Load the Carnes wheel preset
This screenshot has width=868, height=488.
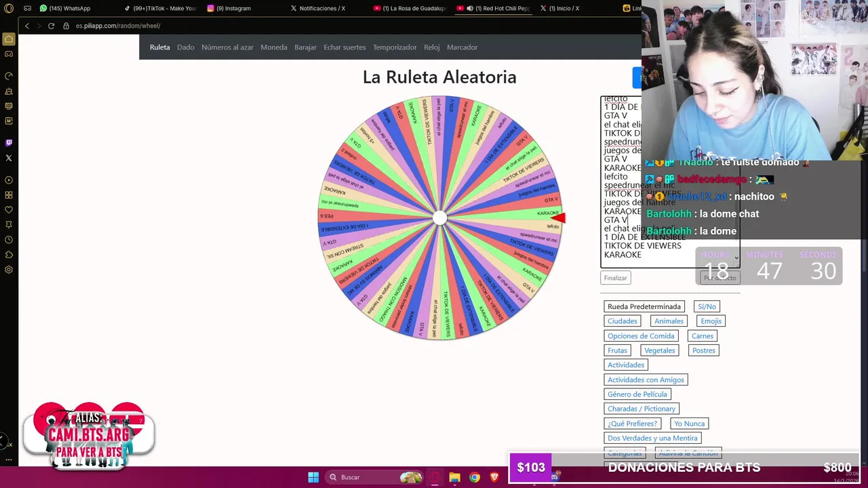[x=703, y=336]
